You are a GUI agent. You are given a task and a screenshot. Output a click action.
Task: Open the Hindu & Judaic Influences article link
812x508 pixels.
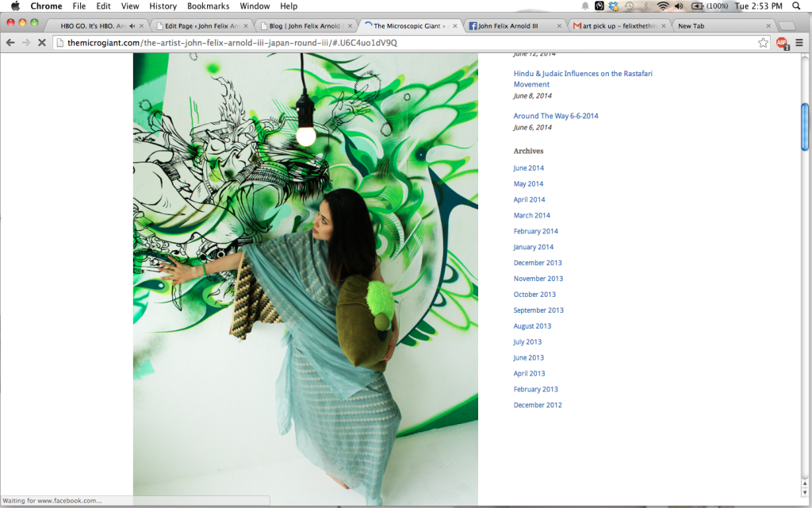coord(583,79)
